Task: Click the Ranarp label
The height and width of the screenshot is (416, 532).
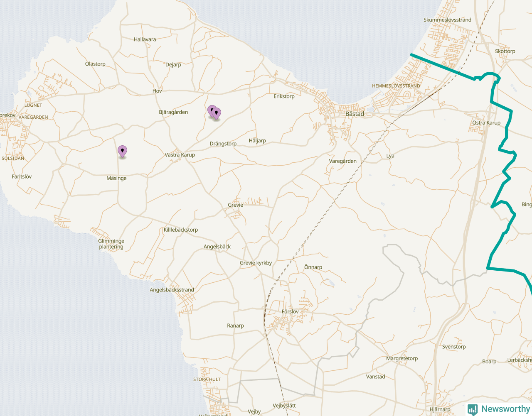Action: (x=235, y=326)
